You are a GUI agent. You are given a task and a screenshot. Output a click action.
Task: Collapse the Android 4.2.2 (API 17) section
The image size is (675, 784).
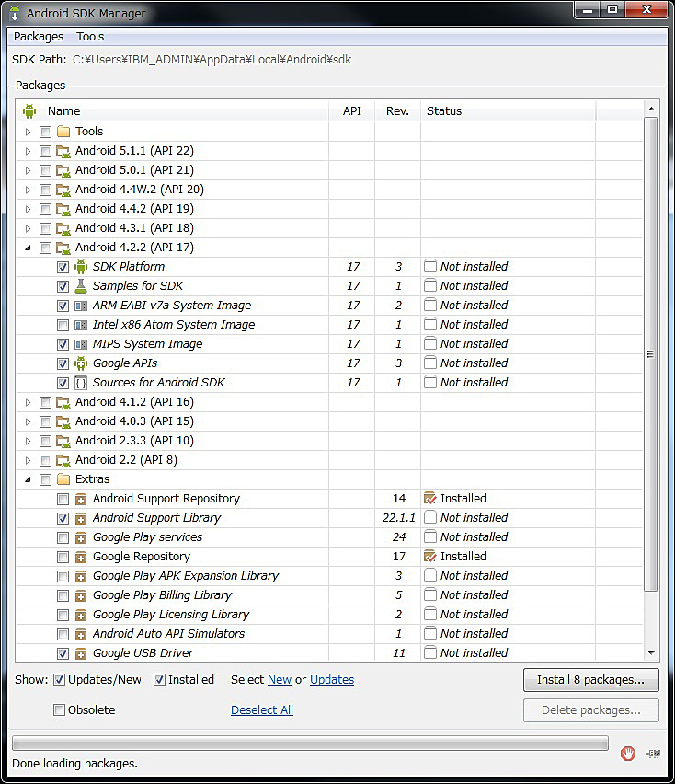(29, 247)
